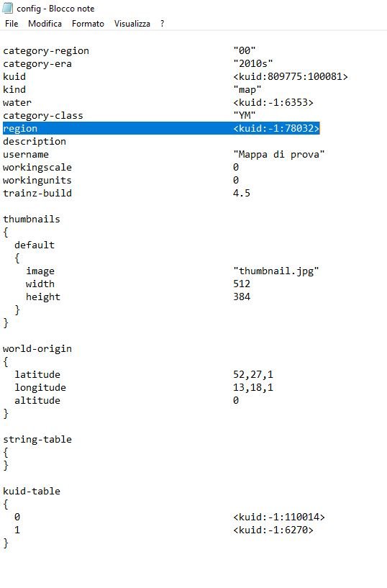Open the Formato menu
This screenshot has height=588, width=387.
click(x=88, y=24)
